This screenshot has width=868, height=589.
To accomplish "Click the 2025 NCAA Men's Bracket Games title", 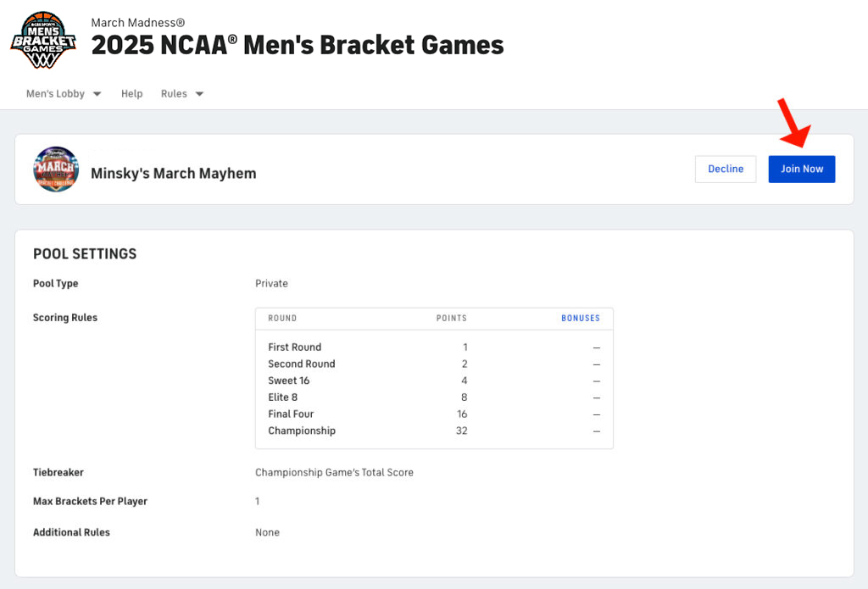I will tap(298, 45).
